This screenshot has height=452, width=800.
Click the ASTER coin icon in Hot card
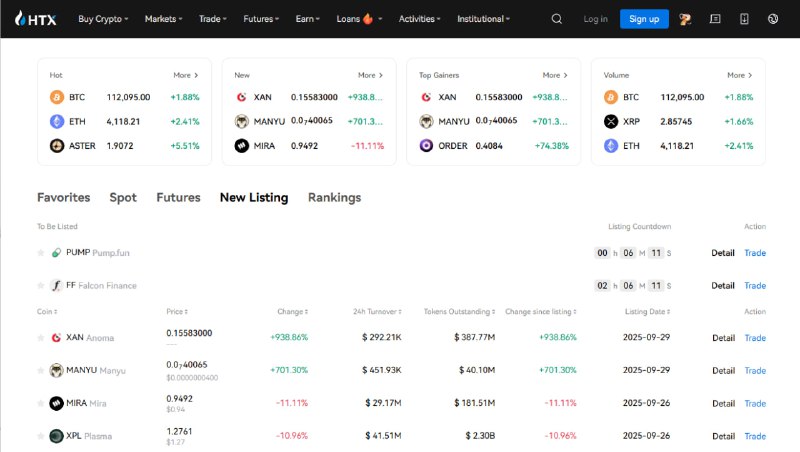57,146
